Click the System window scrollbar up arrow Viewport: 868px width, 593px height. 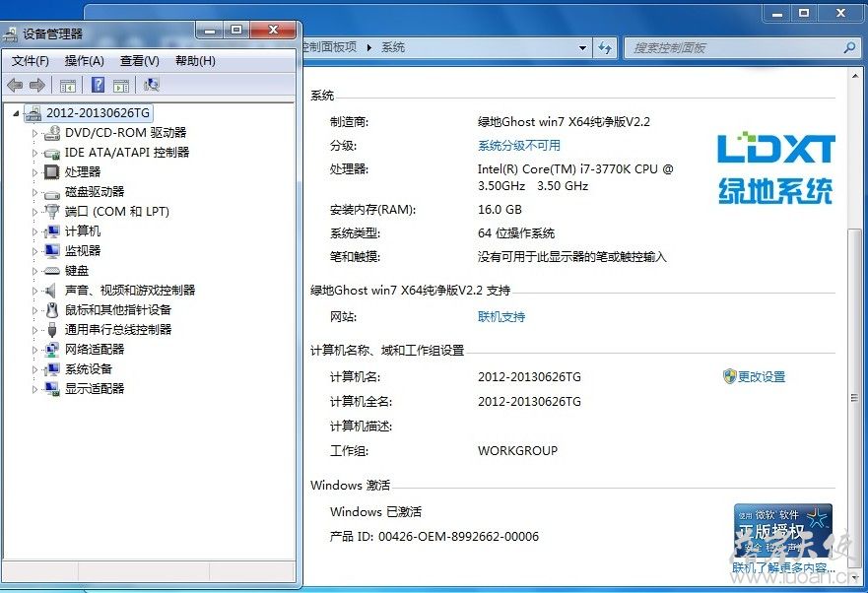pyautogui.click(x=855, y=76)
